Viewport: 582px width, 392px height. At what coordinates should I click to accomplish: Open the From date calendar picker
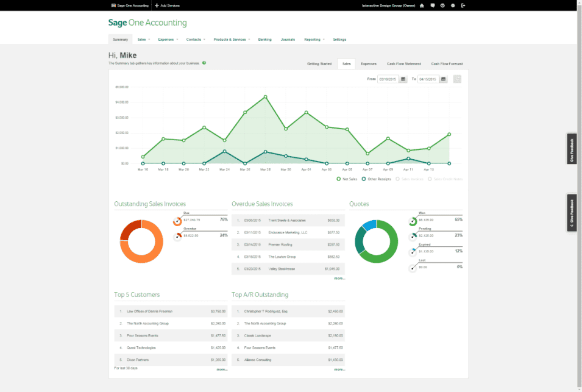[403, 79]
